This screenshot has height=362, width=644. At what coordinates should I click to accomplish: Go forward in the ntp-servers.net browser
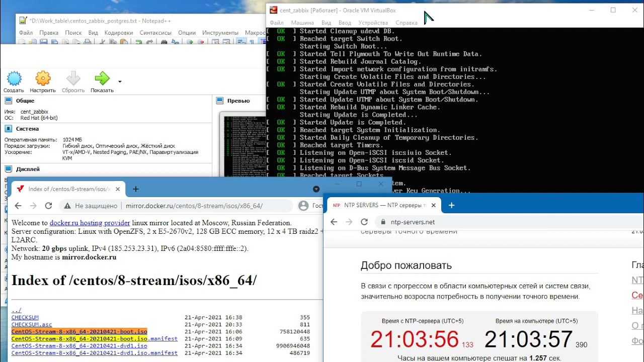pyautogui.click(x=349, y=222)
